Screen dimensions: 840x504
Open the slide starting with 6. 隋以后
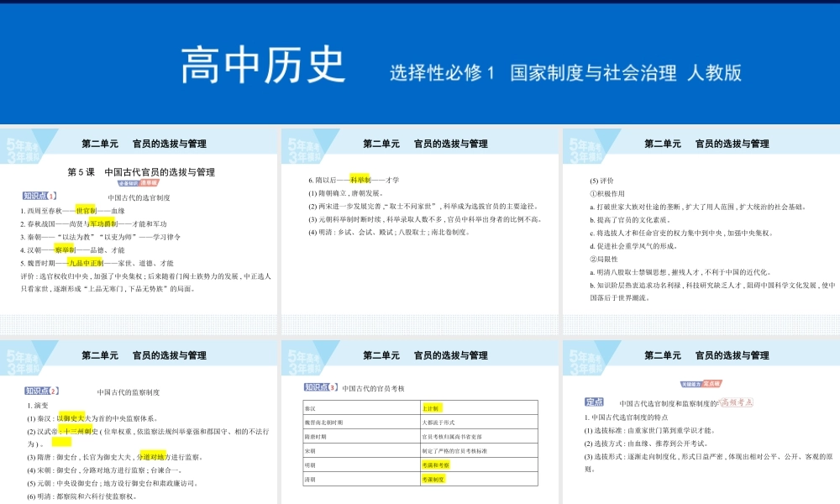coord(420,231)
